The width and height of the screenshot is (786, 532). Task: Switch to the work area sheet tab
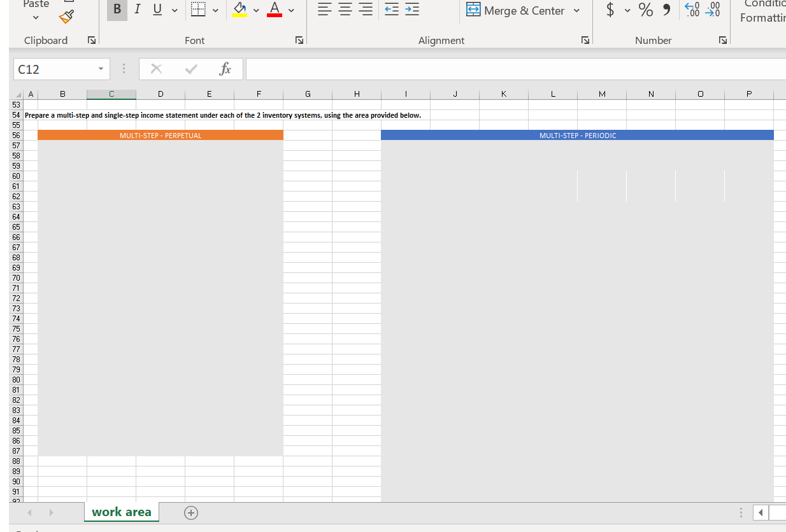[121, 512]
